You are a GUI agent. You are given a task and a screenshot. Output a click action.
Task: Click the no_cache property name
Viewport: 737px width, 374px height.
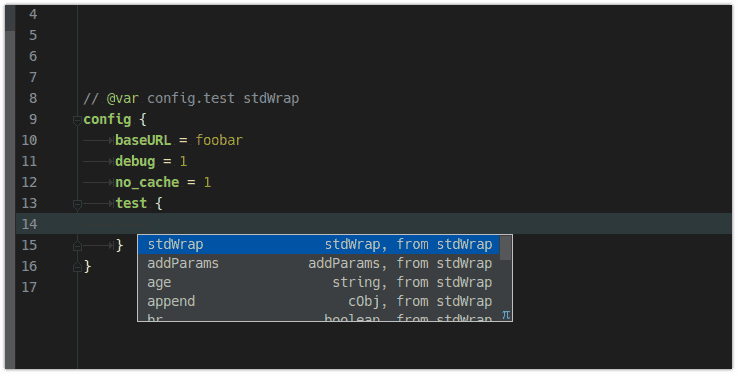point(147,182)
